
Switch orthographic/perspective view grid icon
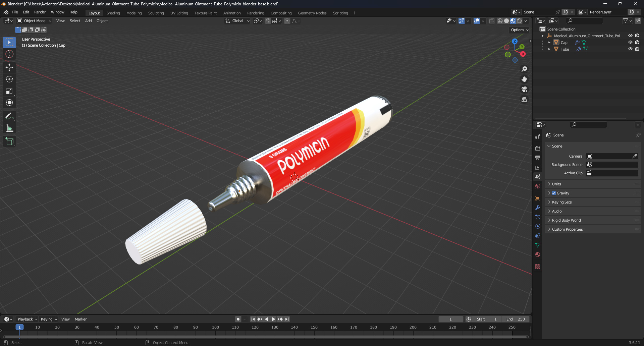pyautogui.click(x=524, y=100)
